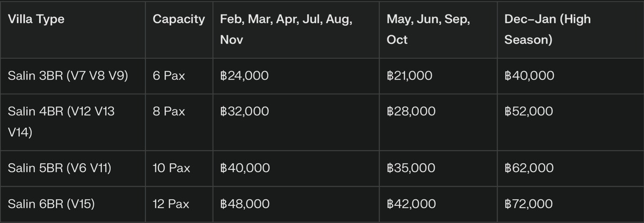Viewport: 644px width, 223px height.
Task: Click the ฿32,000 price cell
Action: tap(244, 112)
